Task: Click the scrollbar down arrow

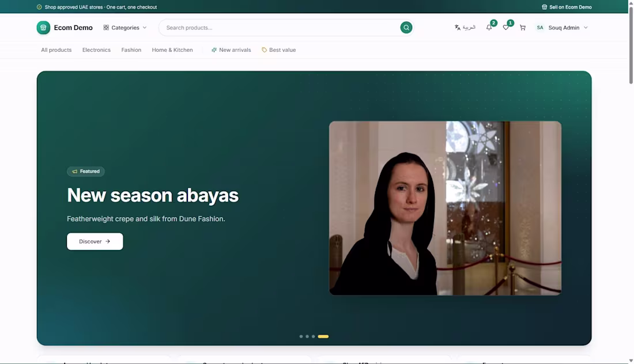Action: 631,361
